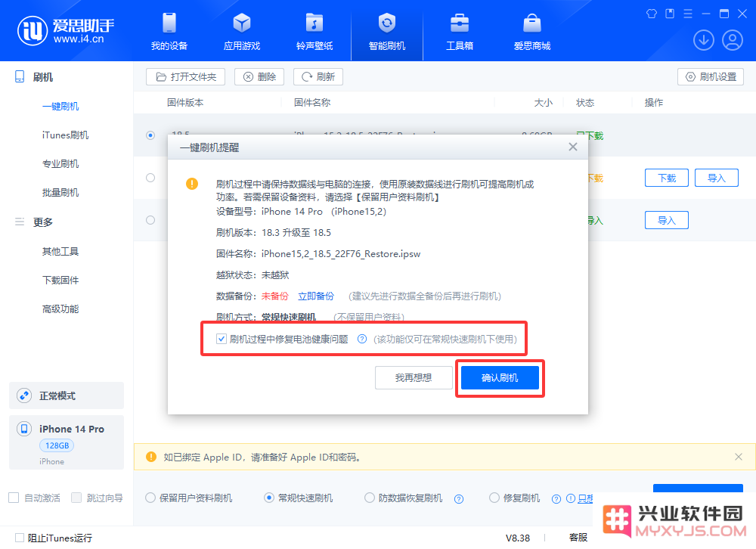The width and height of the screenshot is (756, 549).
Task: Click the V8.38 version label
Action: click(517, 538)
